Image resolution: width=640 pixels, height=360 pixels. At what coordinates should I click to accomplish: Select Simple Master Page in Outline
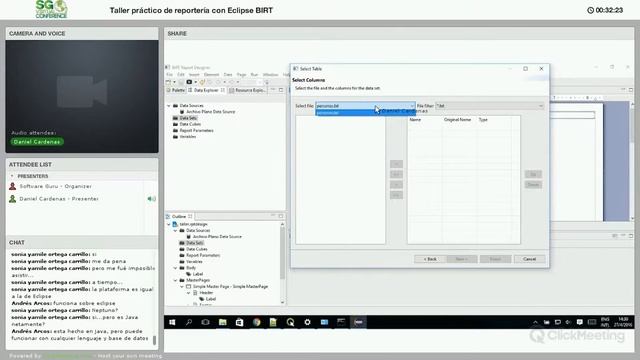click(230, 287)
